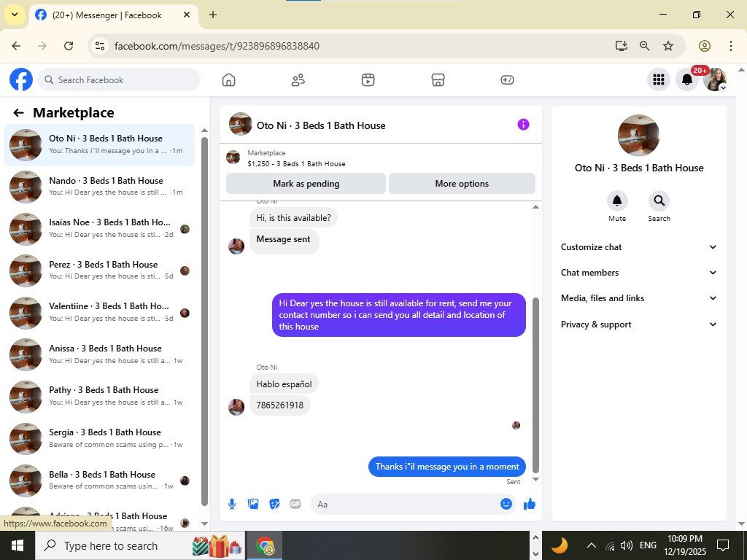Open Perez conversation in list
747x560 pixels.
coord(99,271)
